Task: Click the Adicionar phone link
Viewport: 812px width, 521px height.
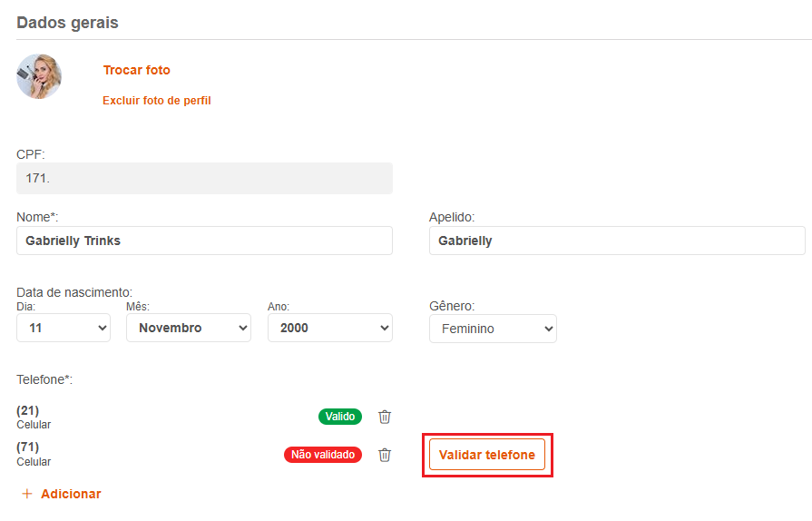Action: tap(71, 494)
